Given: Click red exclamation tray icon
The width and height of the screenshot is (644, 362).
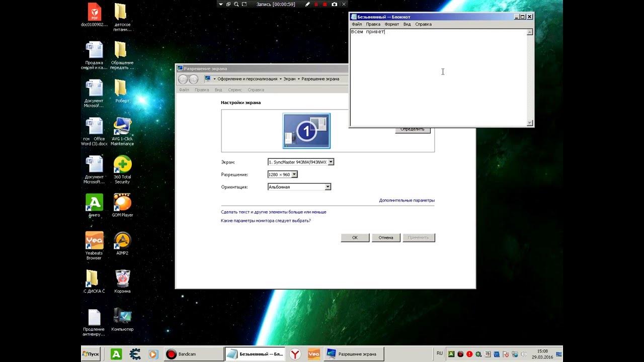Looking at the screenshot, I should 469,354.
